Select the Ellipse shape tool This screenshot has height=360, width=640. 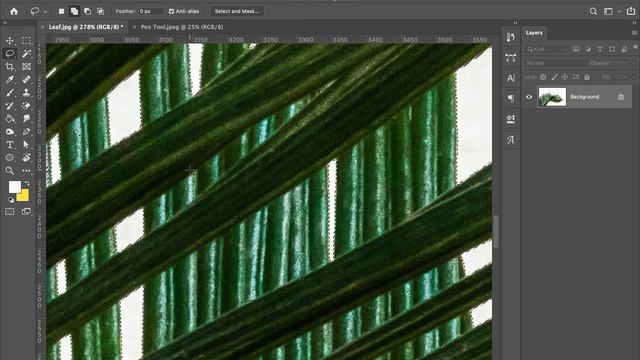click(x=10, y=158)
